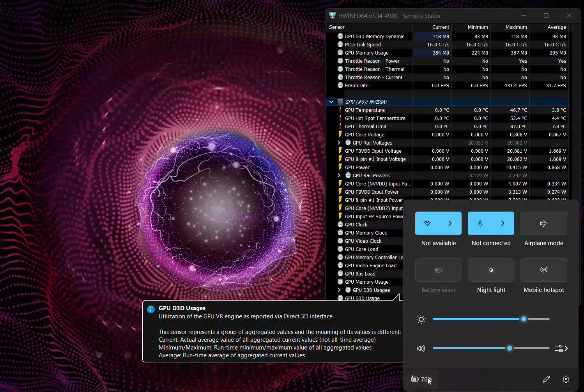Viewport: 584px width, 392px height.
Task: Toggle the Bluetooth quick setting
Action: tap(480, 223)
